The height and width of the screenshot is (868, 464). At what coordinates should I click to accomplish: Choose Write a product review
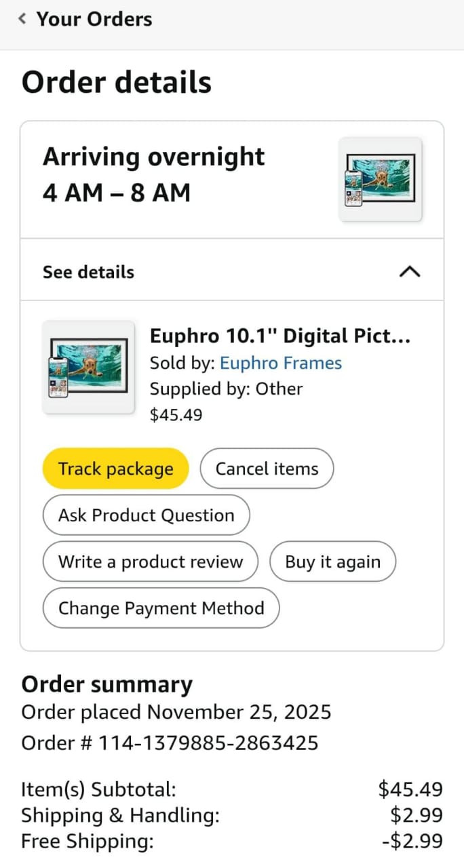tap(150, 562)
